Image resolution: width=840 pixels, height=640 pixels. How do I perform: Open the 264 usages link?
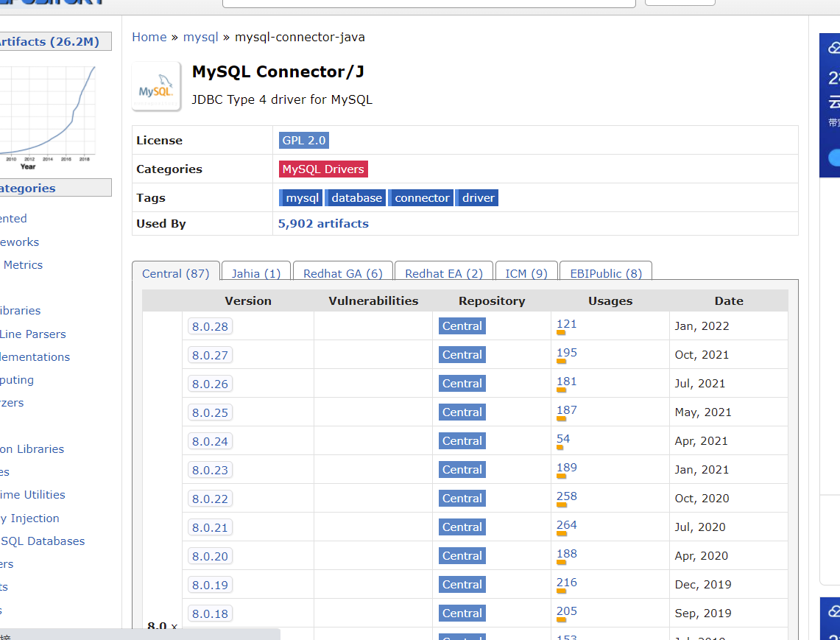(567, 525)
